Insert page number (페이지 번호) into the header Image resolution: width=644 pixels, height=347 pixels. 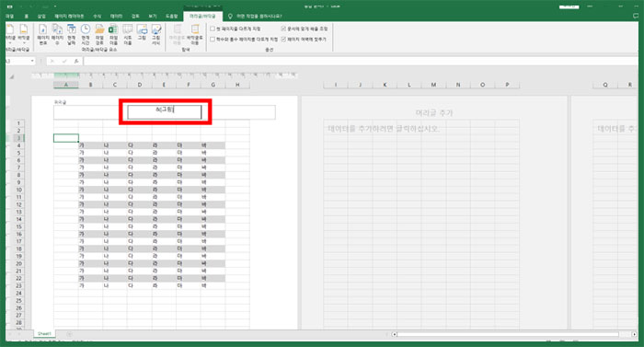pyautogui.click(x=43, y=34)
